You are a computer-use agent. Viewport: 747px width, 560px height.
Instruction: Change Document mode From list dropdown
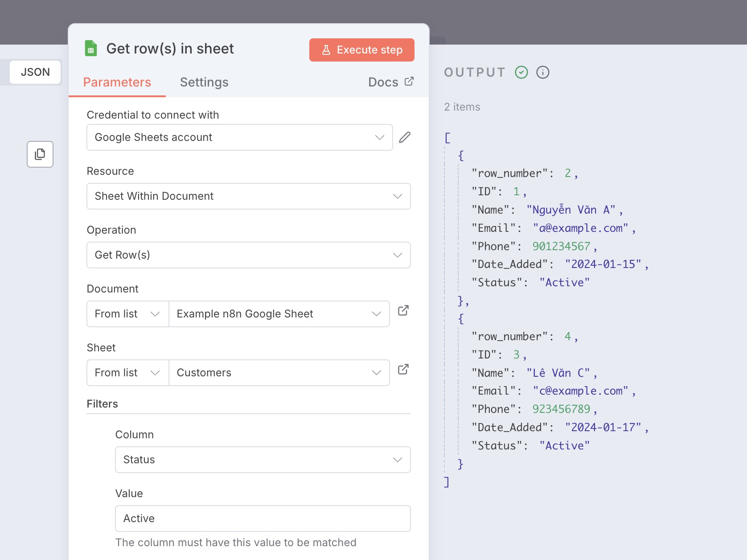pyautogui.click(x=128, y=314)
